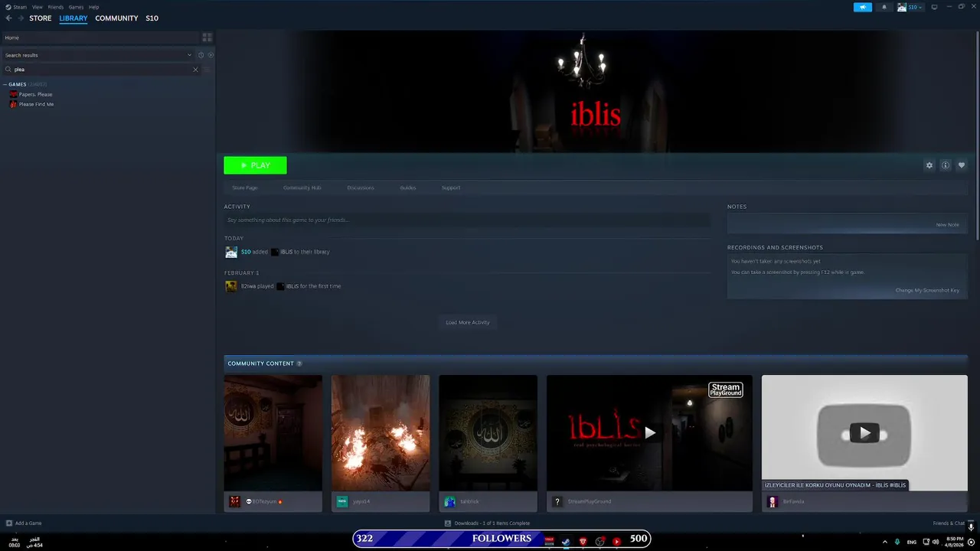
Task: Open game settings gear icon
Action: point(929,165)
